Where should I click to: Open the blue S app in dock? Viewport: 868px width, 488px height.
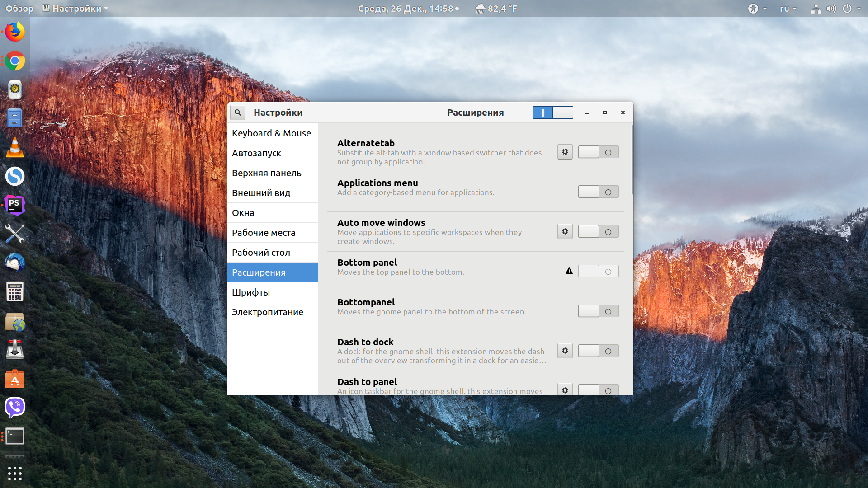coord(15,176)
